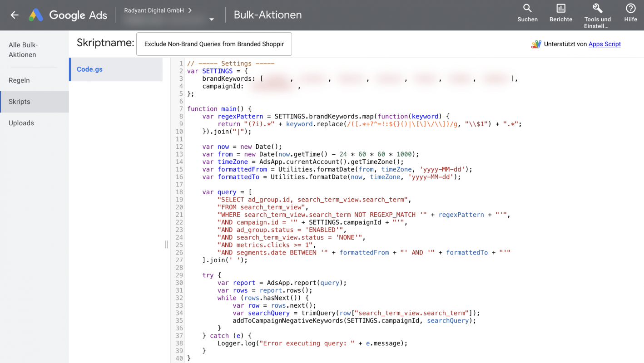
Task: Open Radyant Digital GmbH account chevron
Action: pos(190,10)
